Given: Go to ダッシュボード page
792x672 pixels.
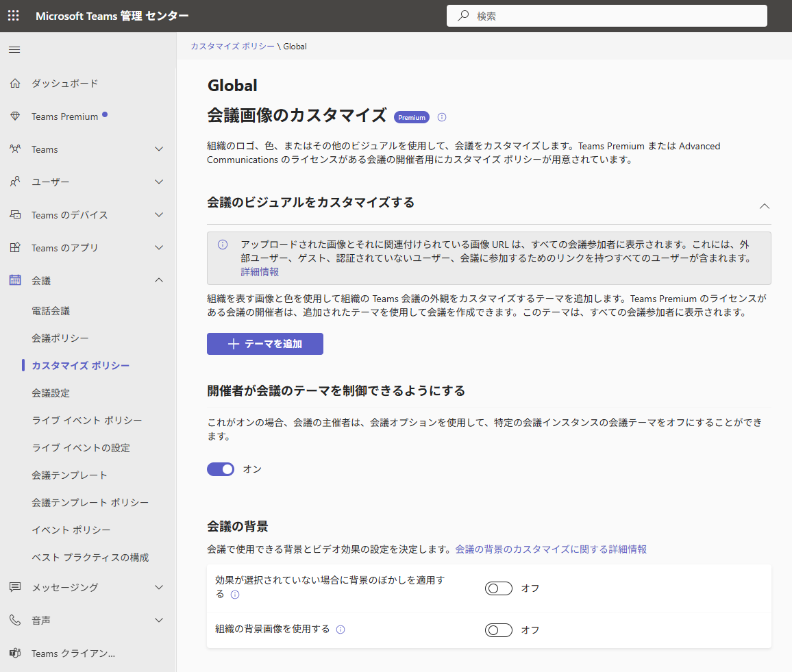Looking at the screenshot, I should click(x=64, y=84).
